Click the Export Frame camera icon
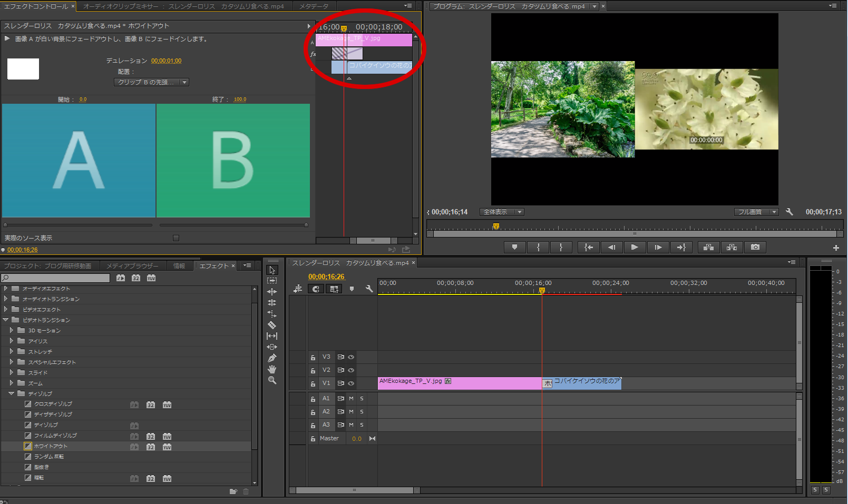This screenshot has width=848, height=504. pos(755,247)
